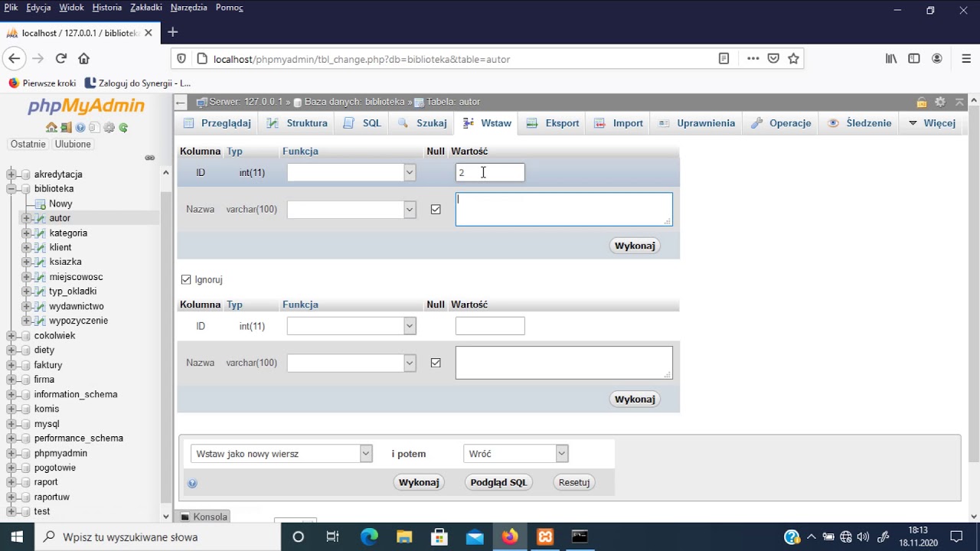Open function dropdown for first ID row

pyautogui.click(x=351, y=172)
